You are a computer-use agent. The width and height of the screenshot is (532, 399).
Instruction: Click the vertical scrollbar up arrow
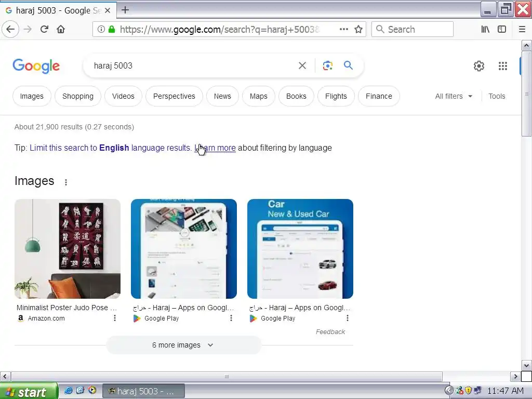pos(526,46)
